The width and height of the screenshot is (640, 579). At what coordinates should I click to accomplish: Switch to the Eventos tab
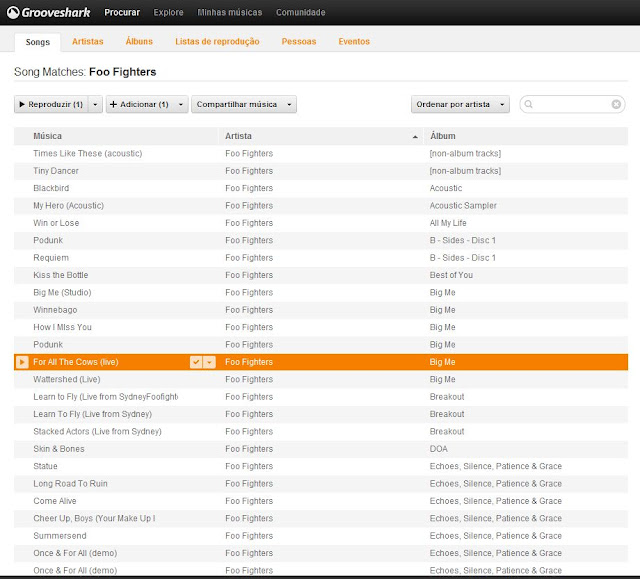(354, 41)
